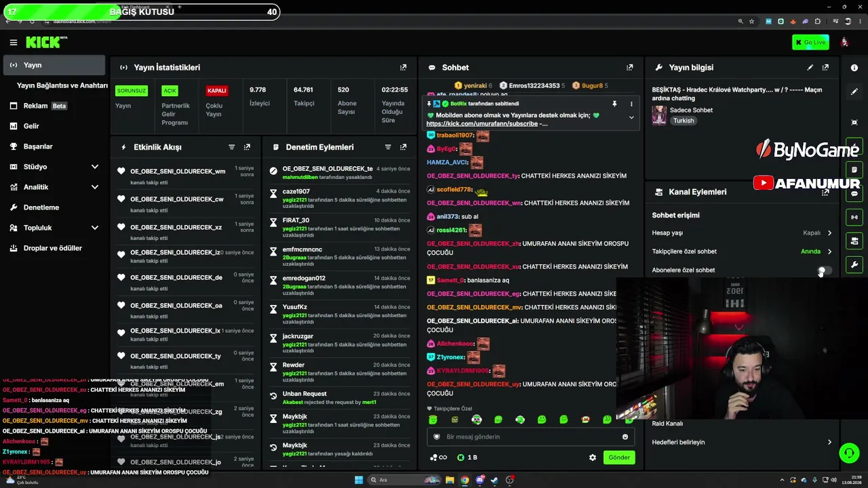The height and width of the screenshot is (488, 868).
Task: Open the emoji picker in message box
Action: (625, 437)
